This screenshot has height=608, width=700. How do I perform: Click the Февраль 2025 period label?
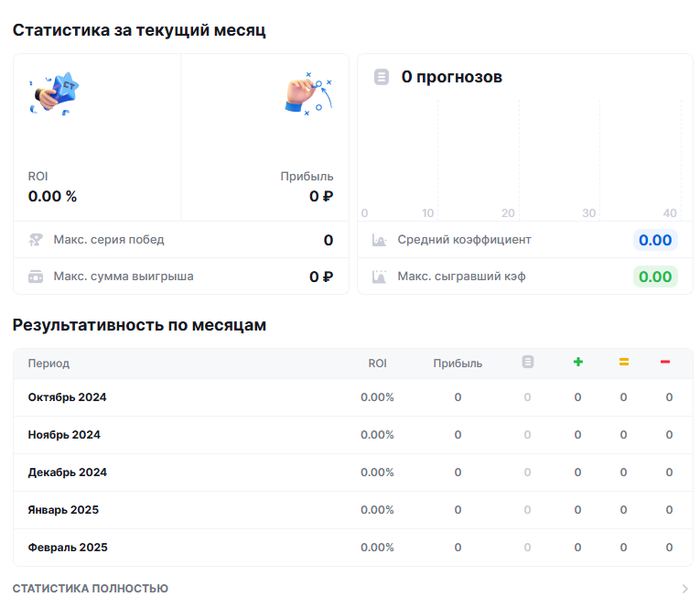coord(68,548)
